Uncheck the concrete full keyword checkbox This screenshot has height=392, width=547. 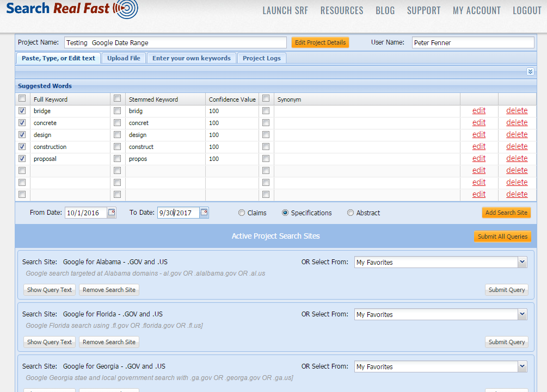22,123
